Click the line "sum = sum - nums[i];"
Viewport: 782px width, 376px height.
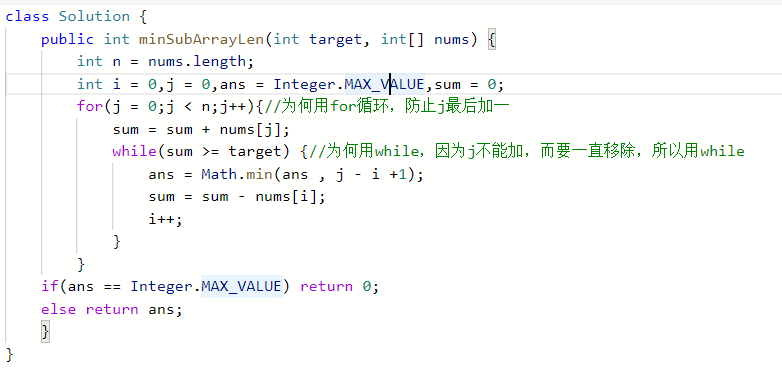pos(237,196)
